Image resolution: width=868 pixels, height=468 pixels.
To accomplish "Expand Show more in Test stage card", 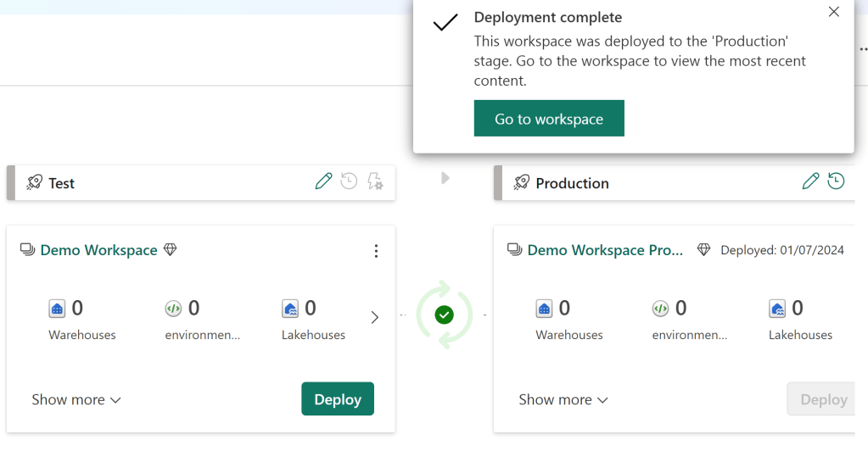I will click(76, 399).
